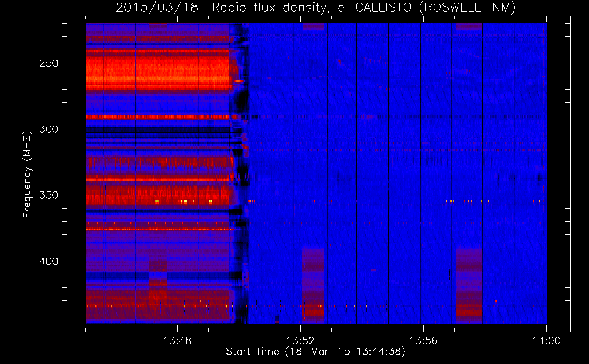Click the 300 frequency tick label
The image size is (589, 364).
(49, 129)
